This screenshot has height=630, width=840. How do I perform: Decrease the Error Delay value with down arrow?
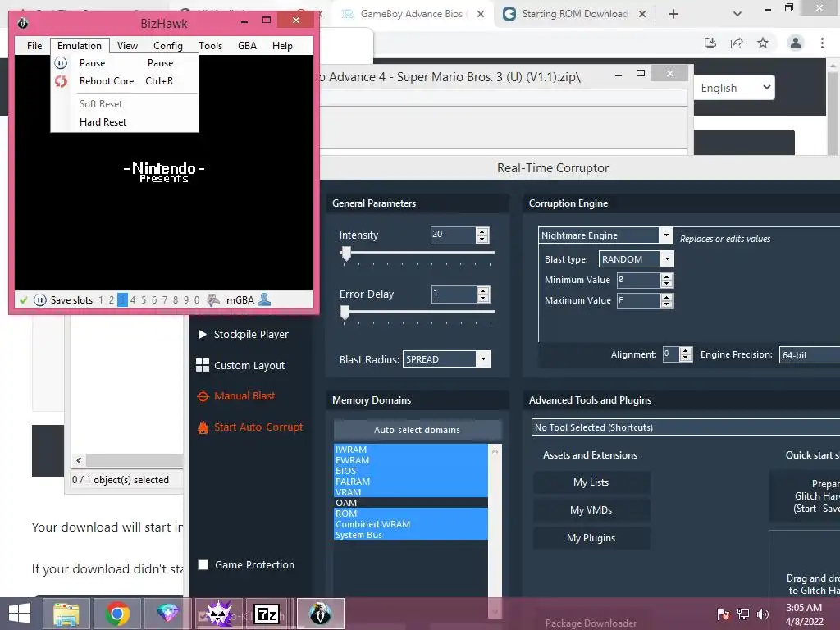[482, 299]
